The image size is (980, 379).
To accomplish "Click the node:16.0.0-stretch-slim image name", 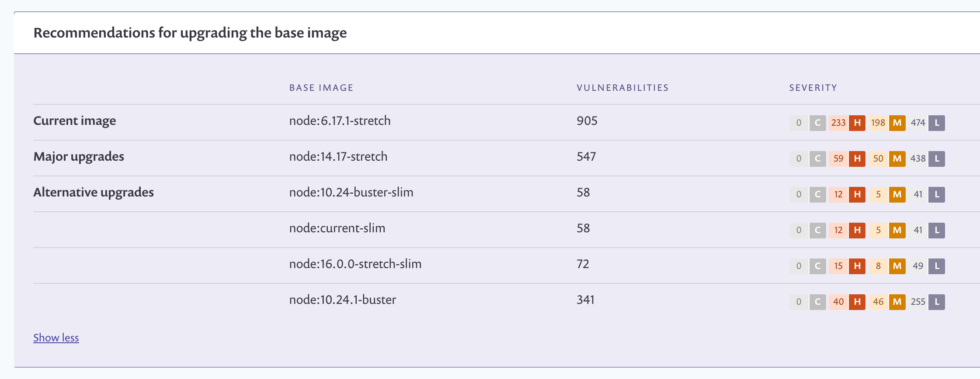I will pos(355,264).
